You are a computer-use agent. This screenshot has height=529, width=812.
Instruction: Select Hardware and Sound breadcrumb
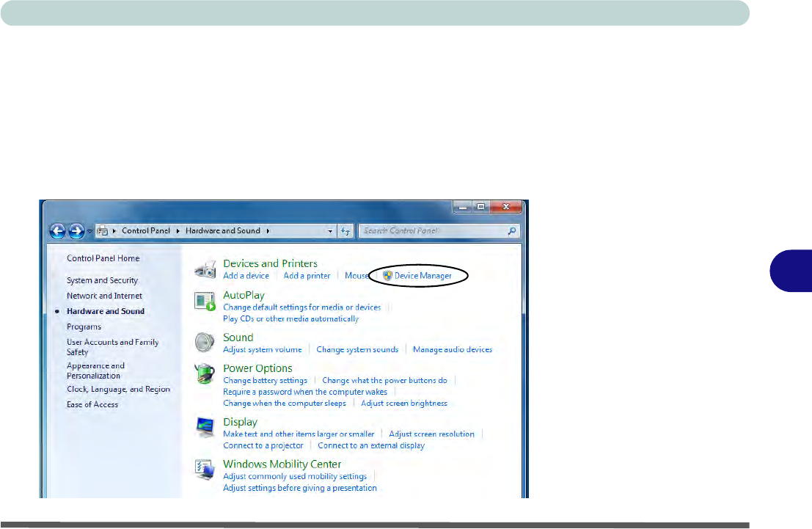[x=223, y=230]
